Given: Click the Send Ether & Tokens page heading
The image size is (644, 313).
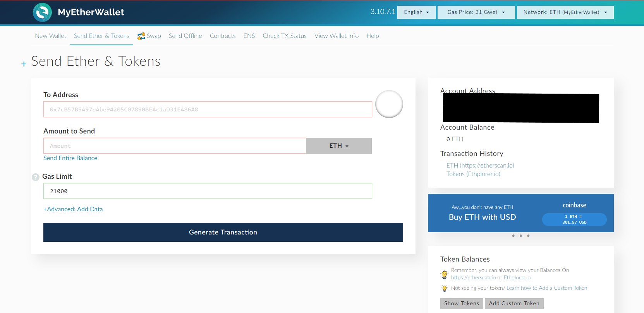Looking at the screenshot, I should tap(96, 61).
